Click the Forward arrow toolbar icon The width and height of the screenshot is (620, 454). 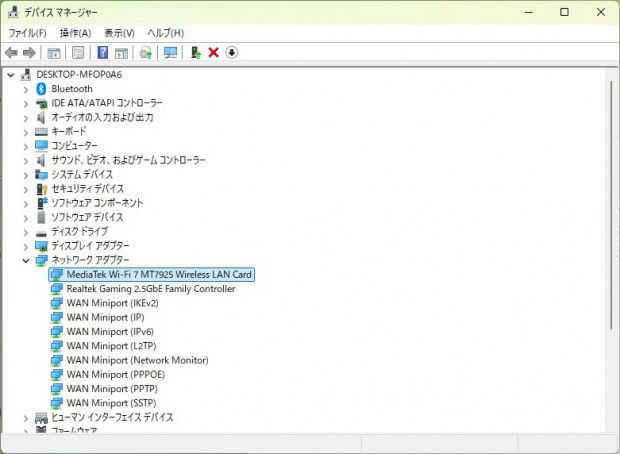(x=29, y=53)
